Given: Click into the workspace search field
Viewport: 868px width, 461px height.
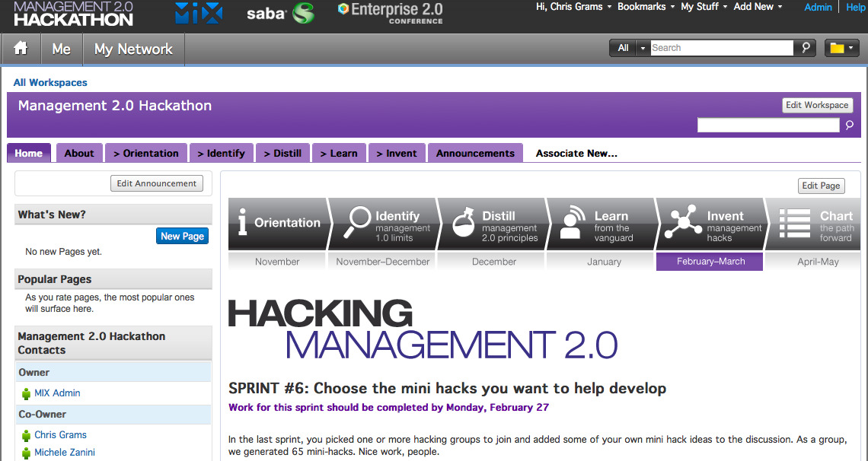Looking at the screenshot, I should coord(768,126).
